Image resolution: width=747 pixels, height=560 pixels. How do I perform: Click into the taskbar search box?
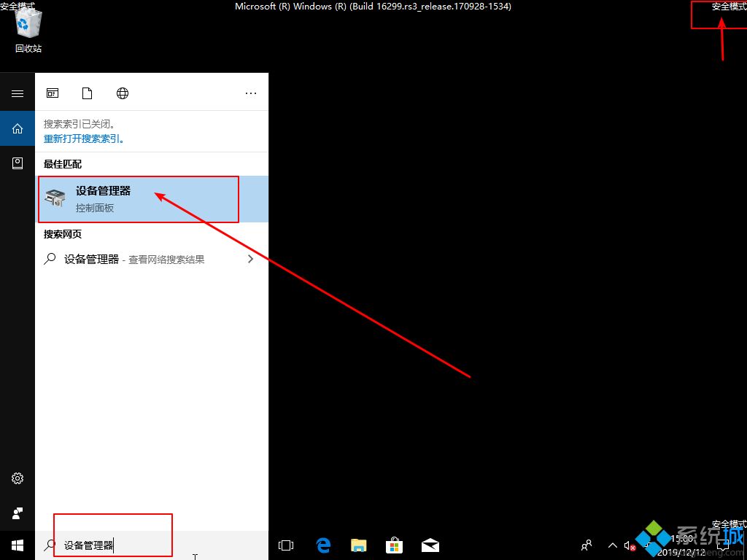pos(152,545)
